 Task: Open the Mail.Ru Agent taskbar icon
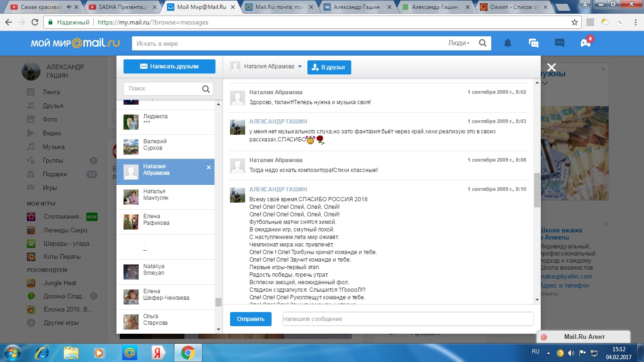pos(129,352)
